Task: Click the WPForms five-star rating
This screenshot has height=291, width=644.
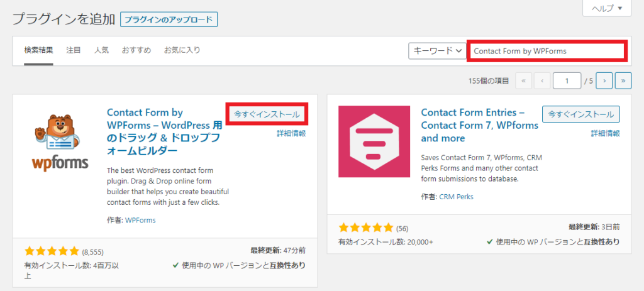Action: pyautogui.click(x=52, y=251)
